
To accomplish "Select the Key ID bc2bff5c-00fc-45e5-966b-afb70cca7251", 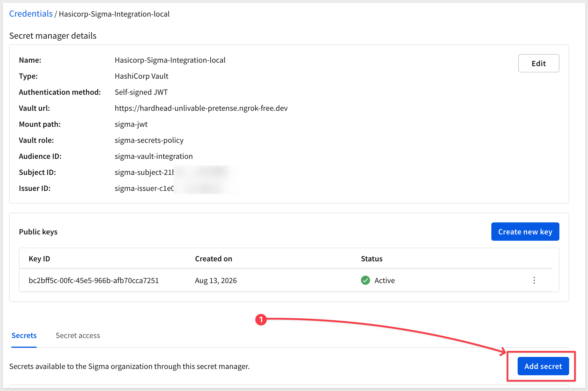I will (x=94, y=280).
